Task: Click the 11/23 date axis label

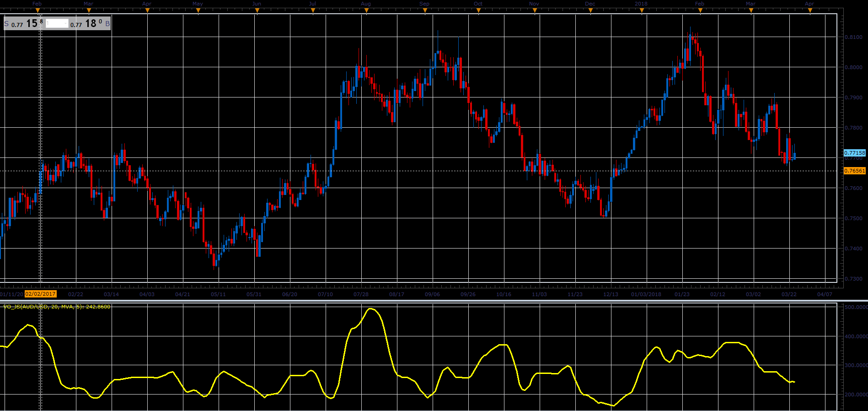Action: click(575, 294)
